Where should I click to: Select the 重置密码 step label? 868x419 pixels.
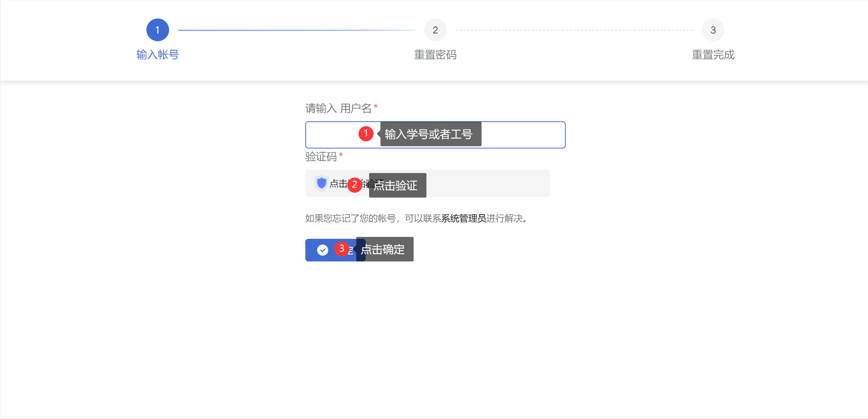point(435,55)
